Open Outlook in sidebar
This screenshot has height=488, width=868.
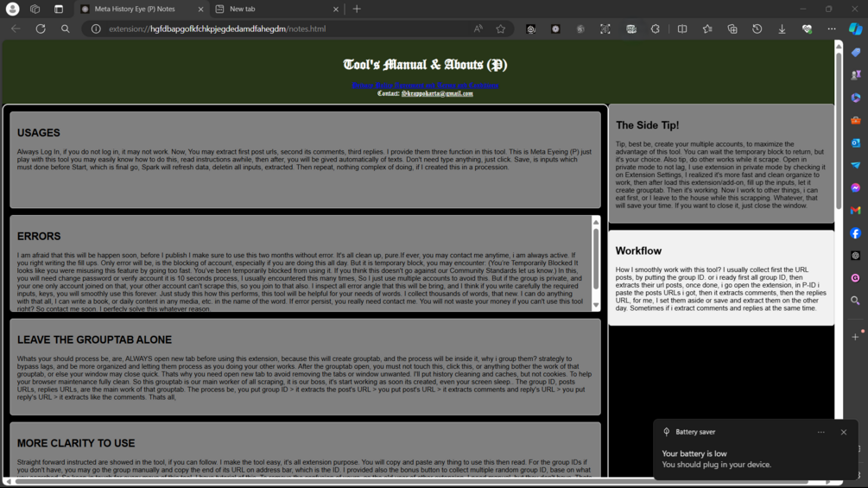click(x=855, y=143)
